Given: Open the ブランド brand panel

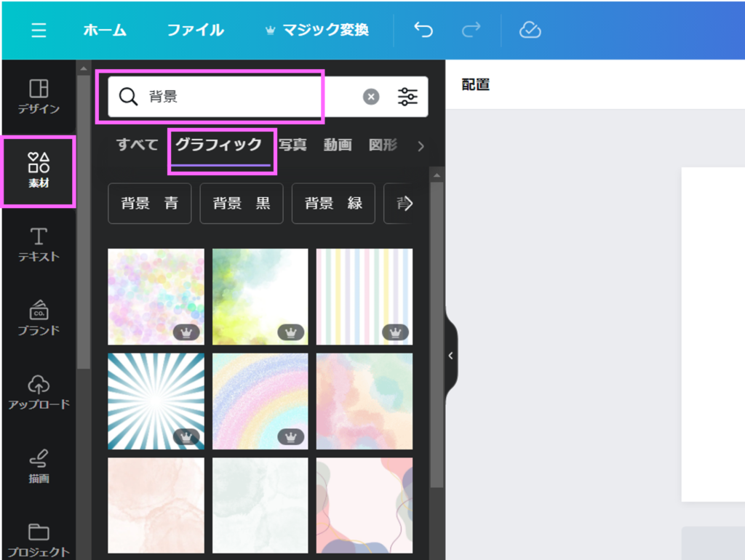Looking at the screenshot, I should (x=39, y=318).
